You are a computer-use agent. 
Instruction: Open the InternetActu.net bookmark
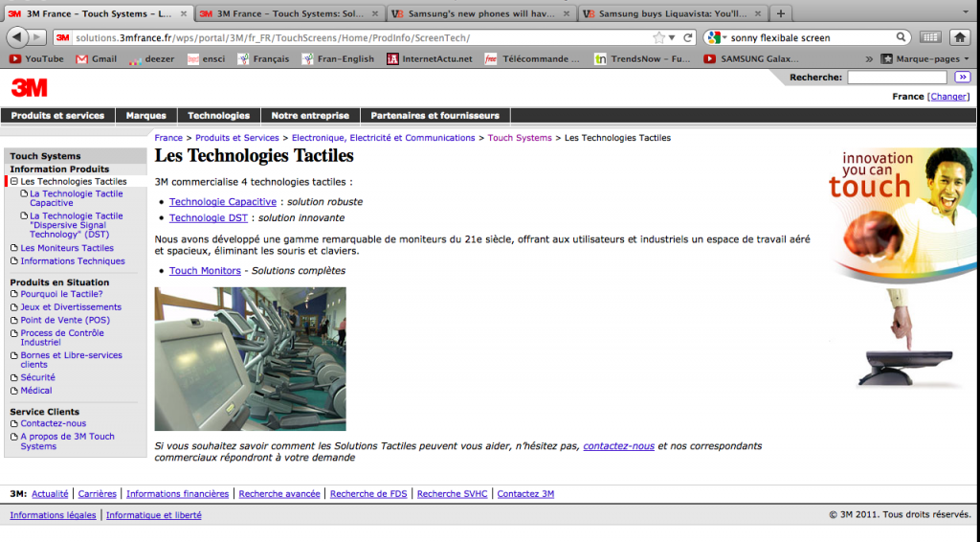point(430,58)
